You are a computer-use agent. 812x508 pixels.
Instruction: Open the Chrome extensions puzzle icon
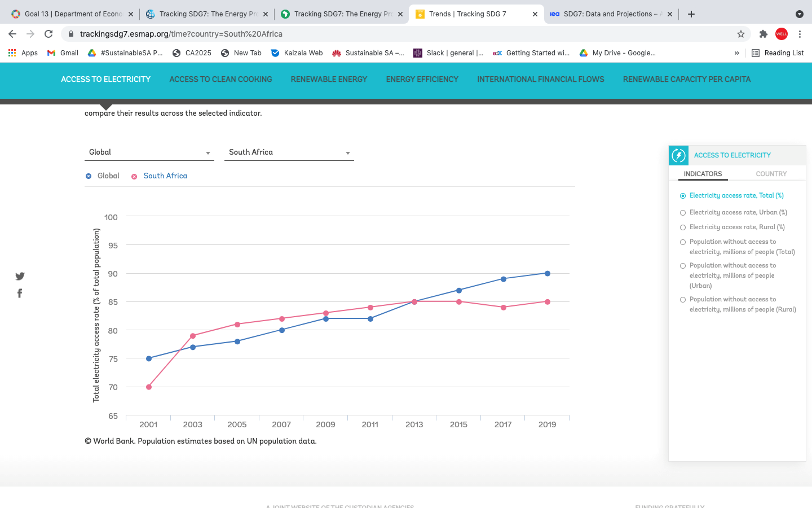[763, 34]
